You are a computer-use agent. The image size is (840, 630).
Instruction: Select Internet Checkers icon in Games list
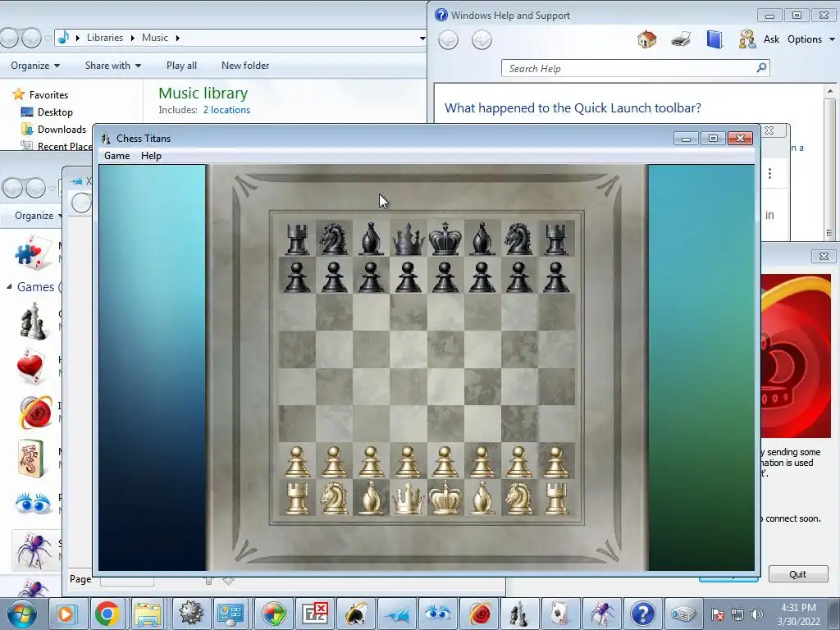pyautogui.click(x=35, y=412)
